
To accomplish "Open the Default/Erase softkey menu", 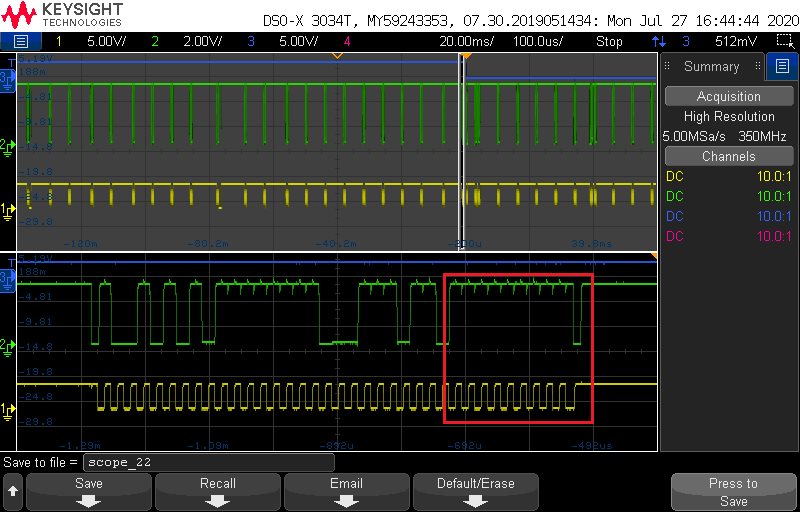I will [476, 492].
